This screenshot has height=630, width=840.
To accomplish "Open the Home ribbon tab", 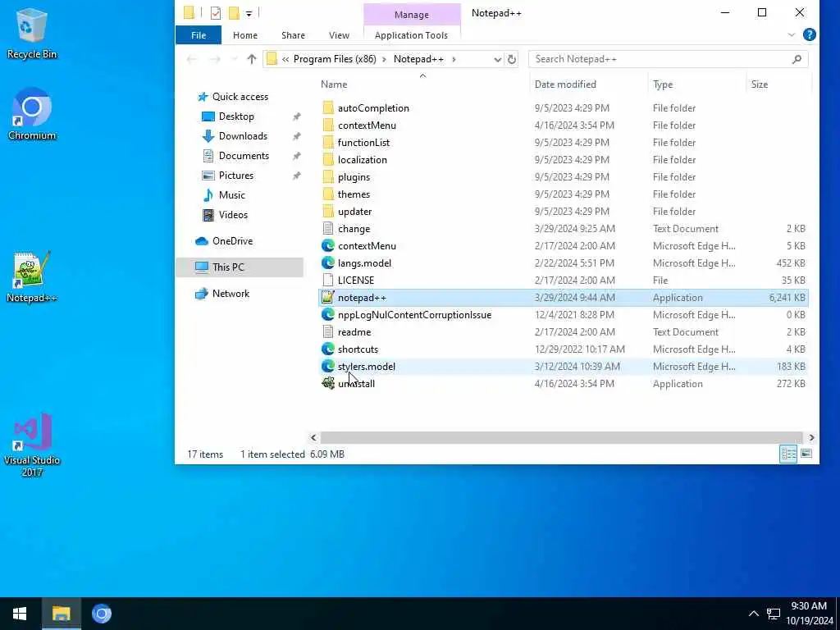I will [x=244, y=34].
